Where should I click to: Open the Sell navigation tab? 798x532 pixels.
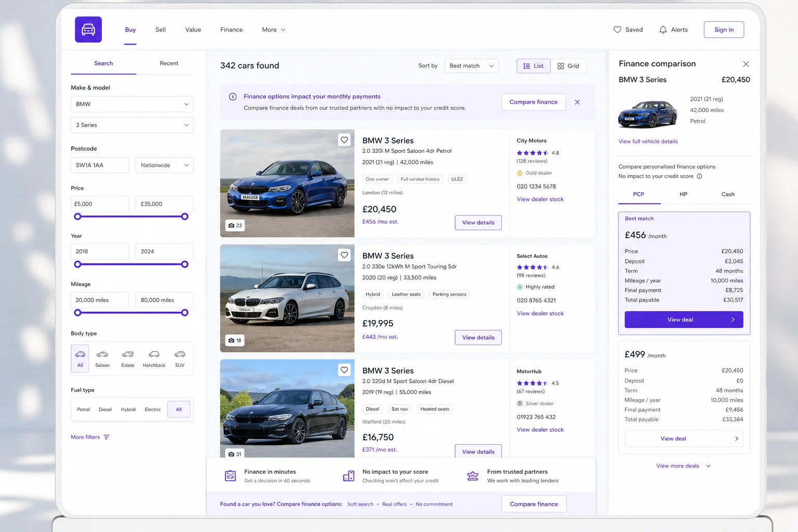point(161,30)
